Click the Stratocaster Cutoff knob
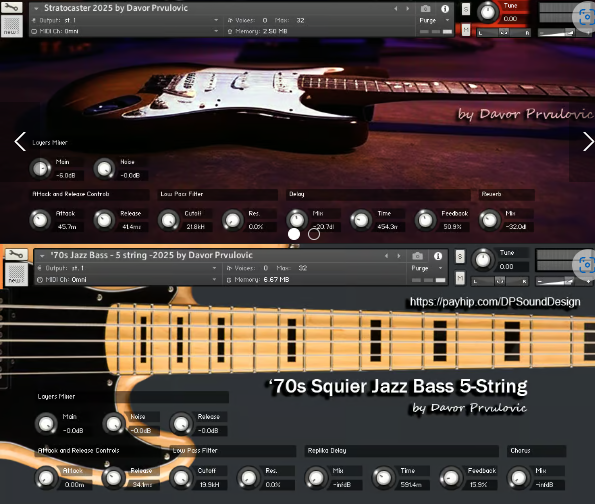The height and width of the screenshot is (504, 595). 168,220
